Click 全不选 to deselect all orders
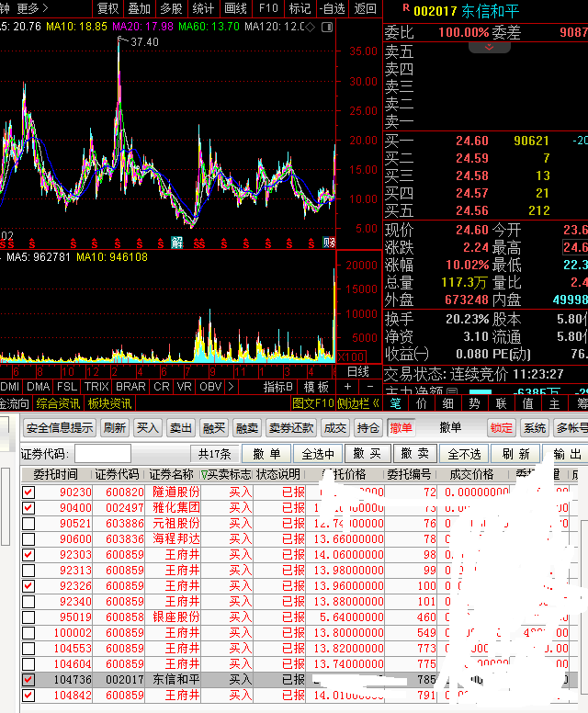 [464, 454]
